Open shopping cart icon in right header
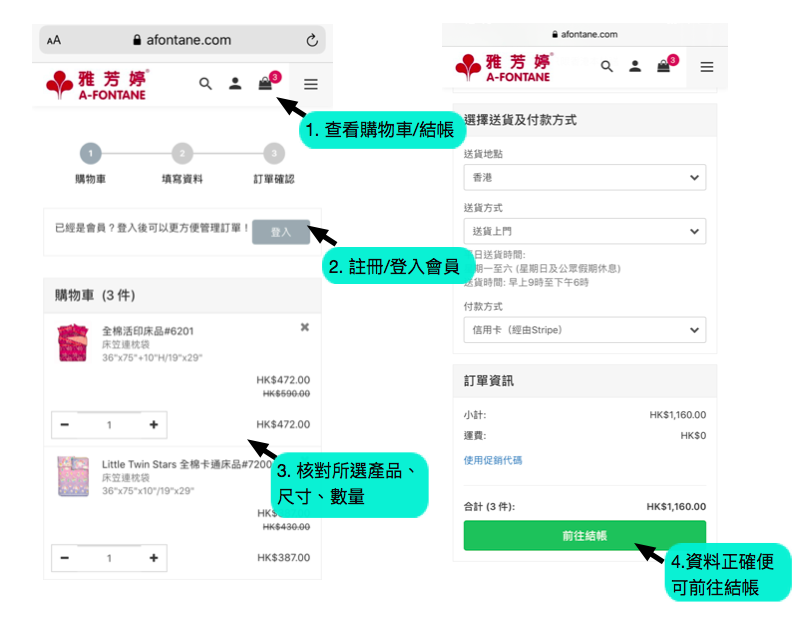Image resolution: width=809 pixels, height=636 pixels. tap(664, 67)
